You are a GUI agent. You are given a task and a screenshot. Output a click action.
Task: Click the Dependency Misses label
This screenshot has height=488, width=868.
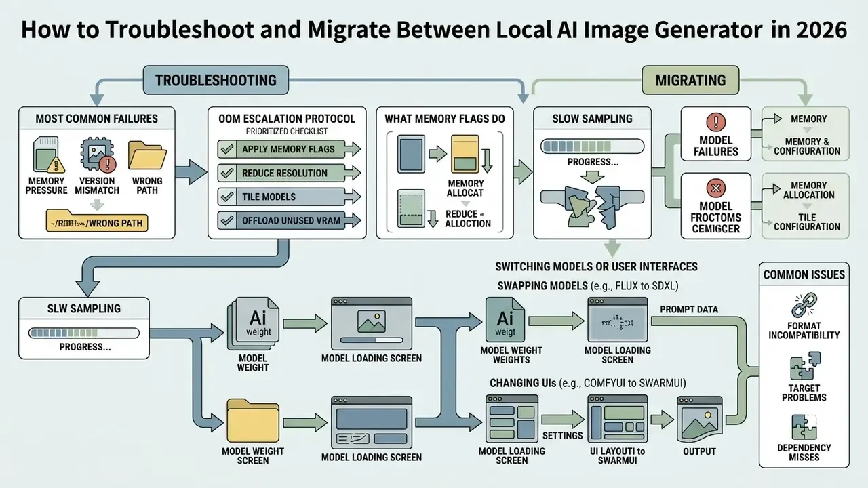804,453
